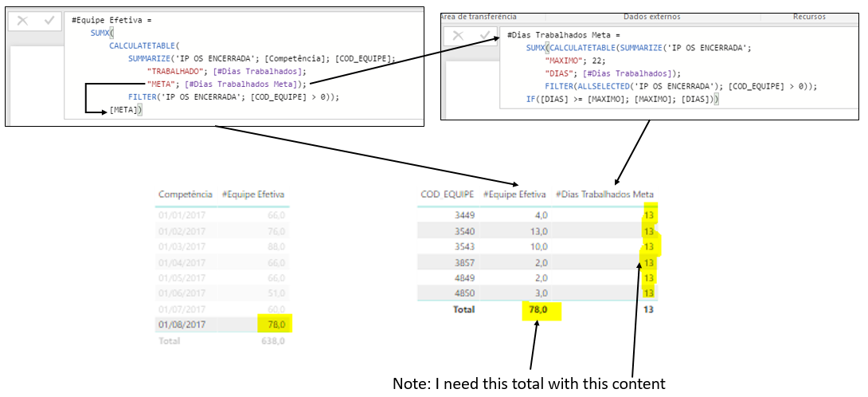The width and height of the screenshot is (868, 397).
Task: Click the Dados externos ribbon group label
Action: click(x=651, y=17)
